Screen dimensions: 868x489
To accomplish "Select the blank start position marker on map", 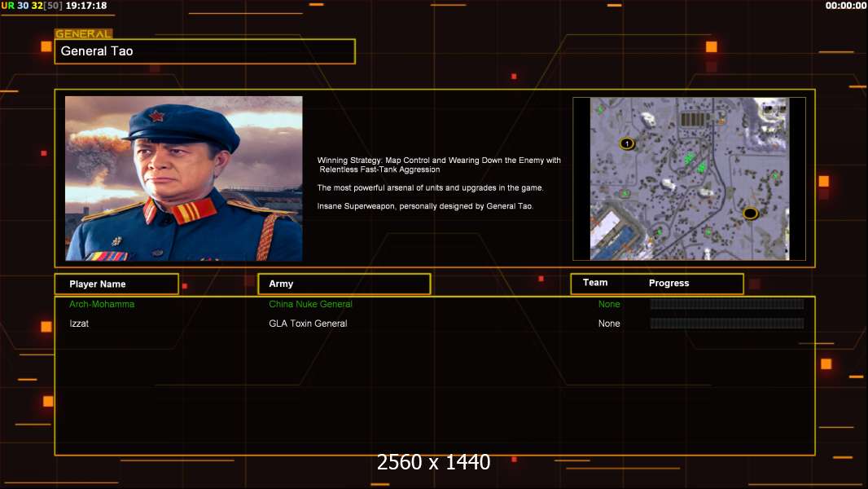I will (x=750, y=214).
